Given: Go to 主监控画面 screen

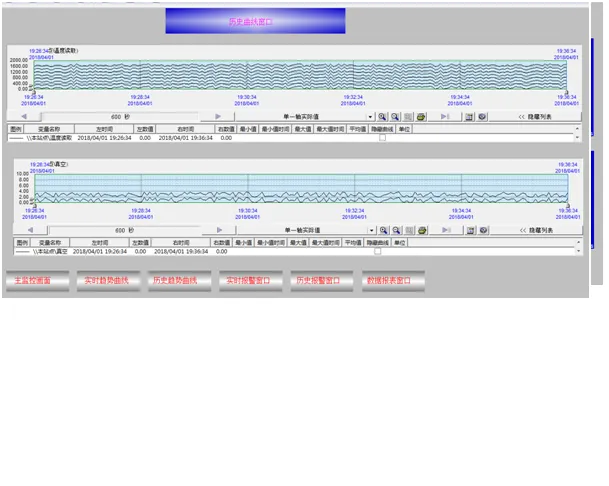Looking at the screenshot, I should (38, 280).
